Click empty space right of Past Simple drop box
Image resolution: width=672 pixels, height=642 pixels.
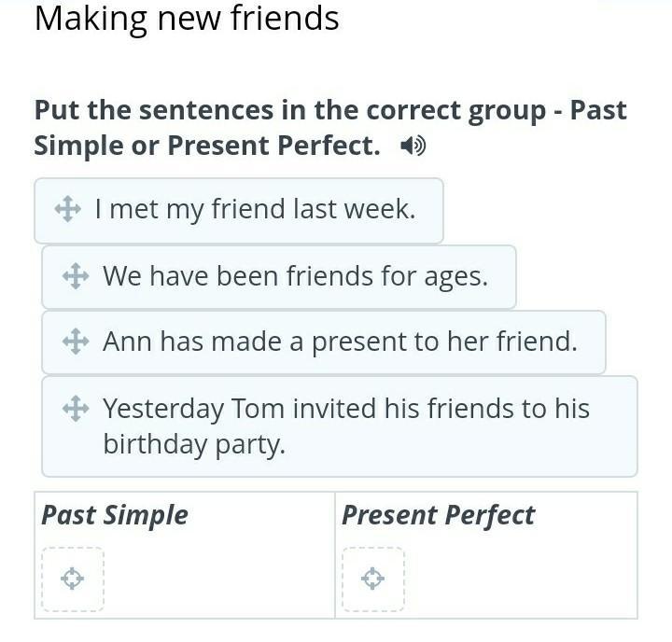tap(215, 579)
